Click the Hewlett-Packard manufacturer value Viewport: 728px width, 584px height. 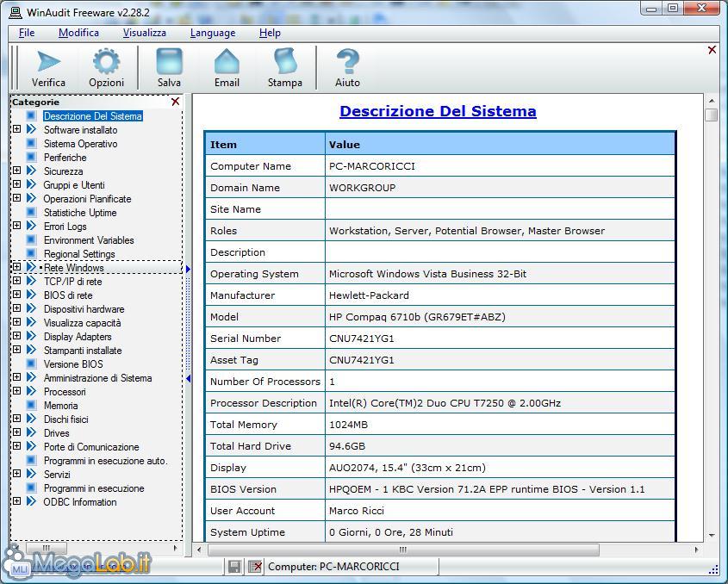369,295
